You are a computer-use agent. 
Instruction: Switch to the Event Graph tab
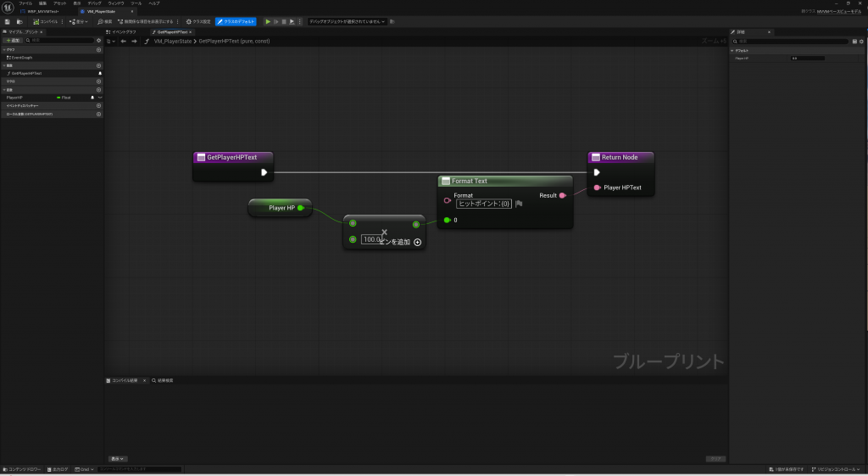[124, 31]
